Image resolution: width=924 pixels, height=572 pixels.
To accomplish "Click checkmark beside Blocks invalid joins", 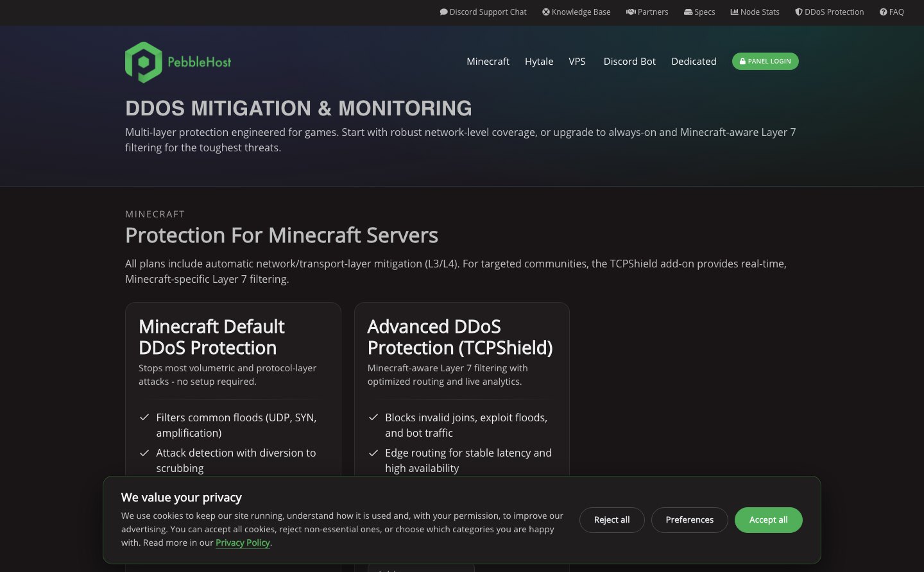I will click(373, 417).
